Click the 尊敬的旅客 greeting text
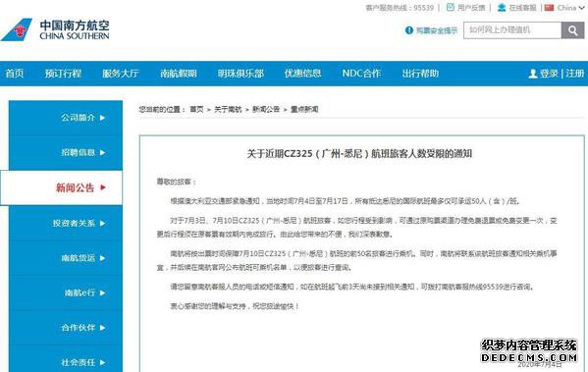This screenshot has height=372, width=588. click(177, 182)
